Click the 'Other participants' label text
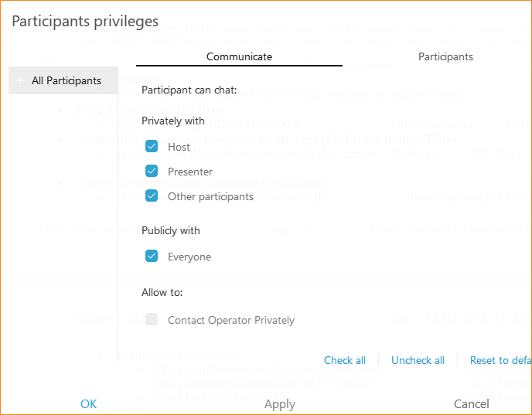This screenshot has width=532, height=415. (x=210, y=196)
